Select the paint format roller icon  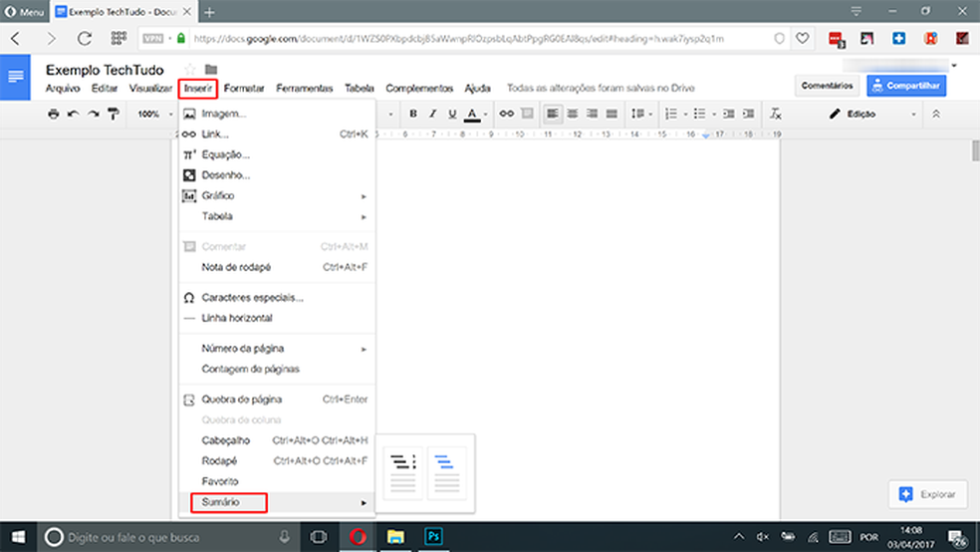[114, 114]
